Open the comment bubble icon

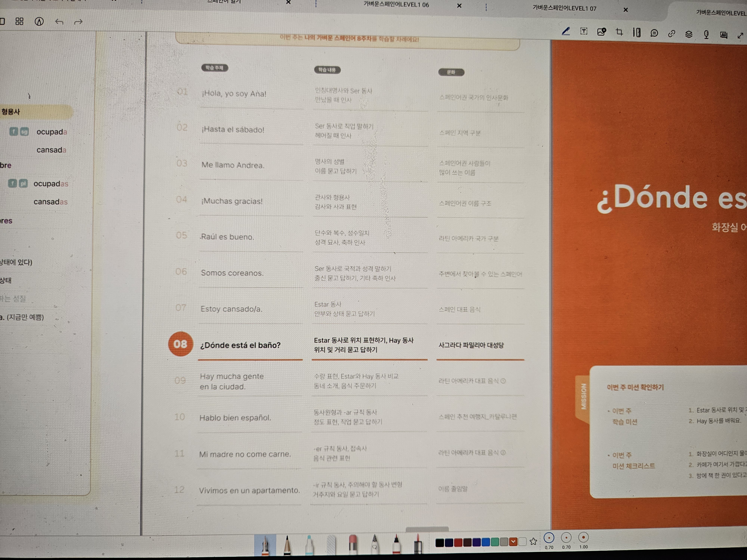tap(654, 33)
